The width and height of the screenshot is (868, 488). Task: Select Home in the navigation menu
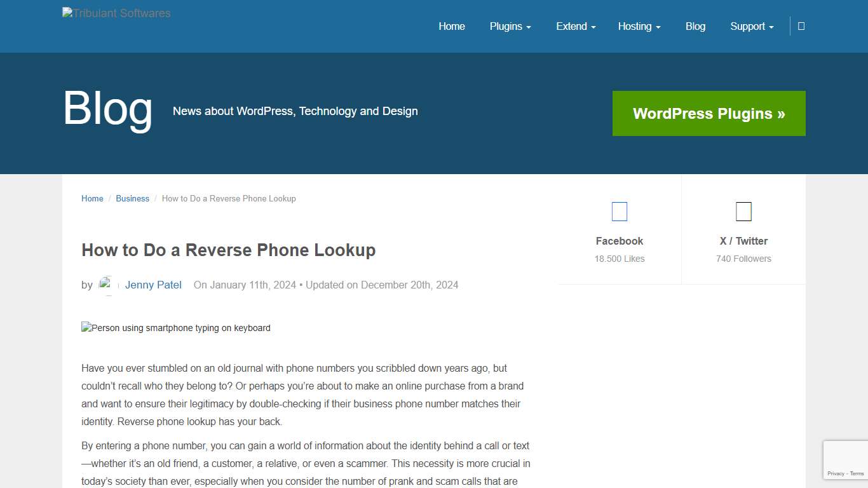tap(451, 26)
